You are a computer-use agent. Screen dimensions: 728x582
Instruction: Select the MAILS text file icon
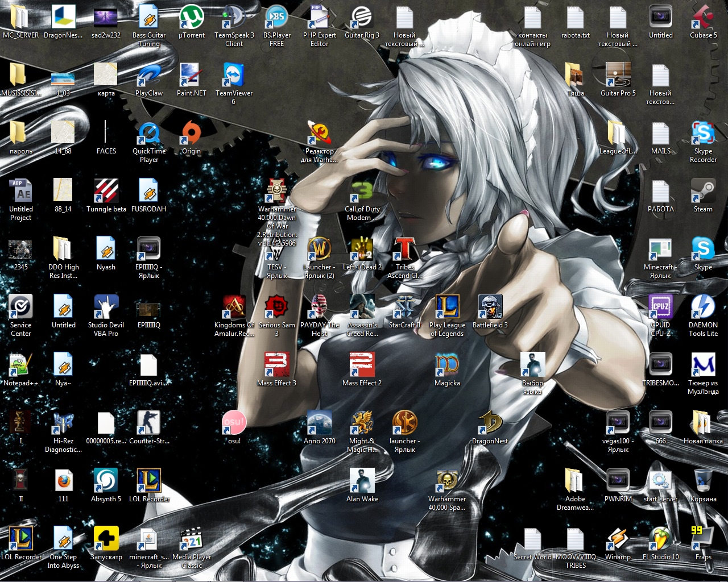(x=661, y=133)
